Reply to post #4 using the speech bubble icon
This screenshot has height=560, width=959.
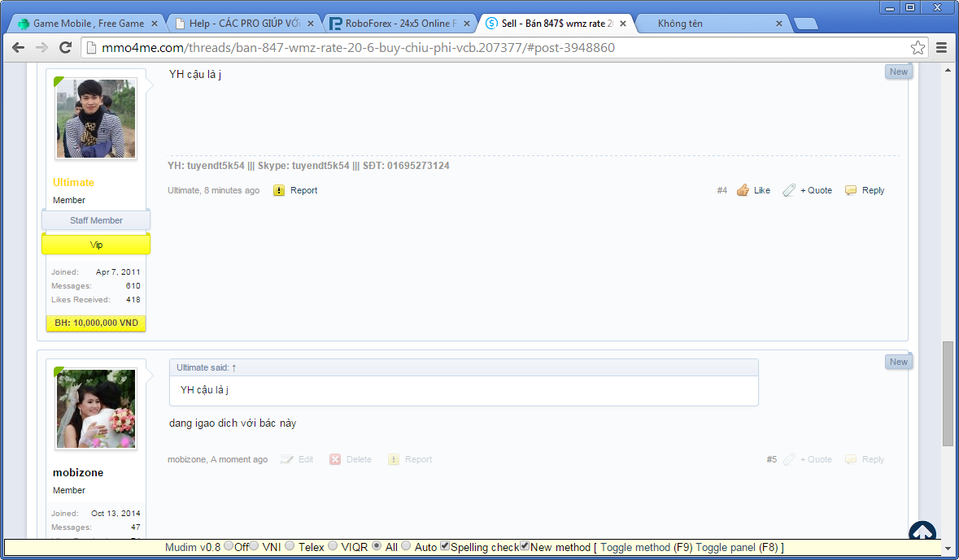[x=850, y=189]
